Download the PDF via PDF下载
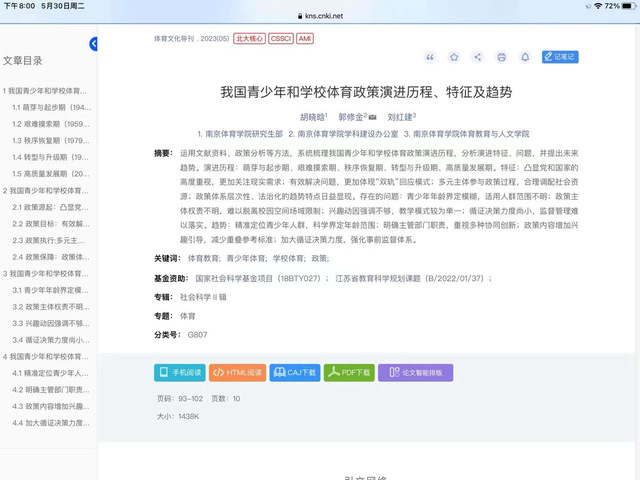The height and width of the screenshot is (480, 640). tap(350, 373)
